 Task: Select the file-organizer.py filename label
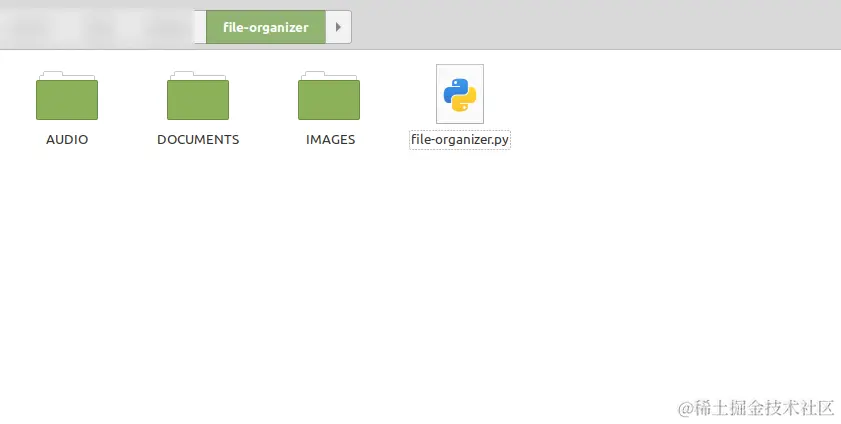460,140
